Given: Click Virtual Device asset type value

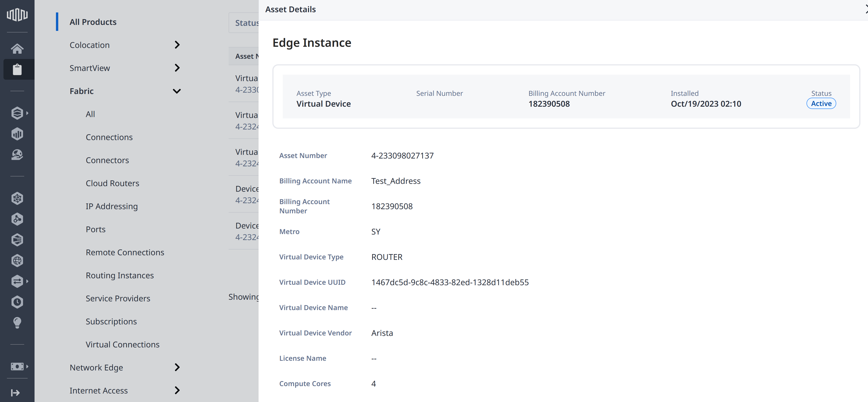Looking at the screenshot, I should [323, 104].
